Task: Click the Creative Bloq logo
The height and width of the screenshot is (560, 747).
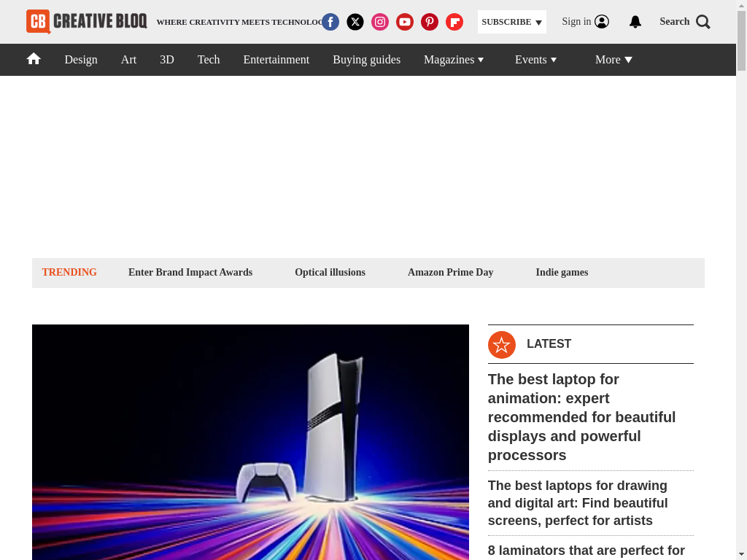Action: pyautogui.click(x=87, y=21)
